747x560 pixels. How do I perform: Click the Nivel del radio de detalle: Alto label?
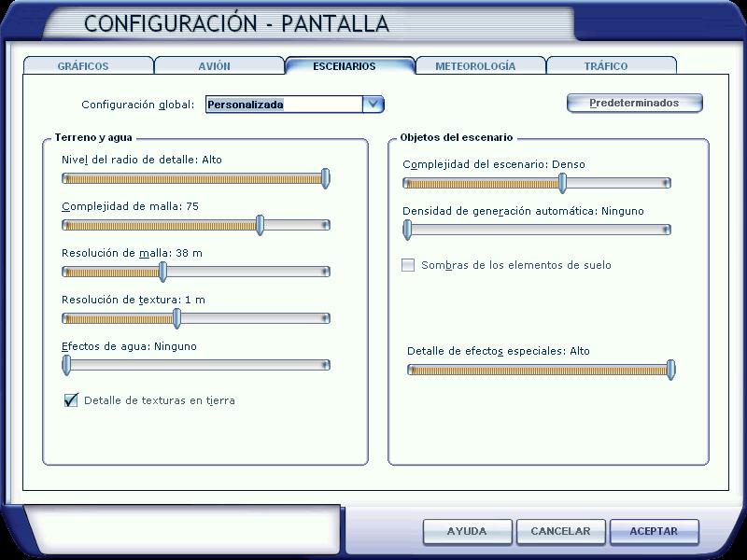tap(142, 160)
